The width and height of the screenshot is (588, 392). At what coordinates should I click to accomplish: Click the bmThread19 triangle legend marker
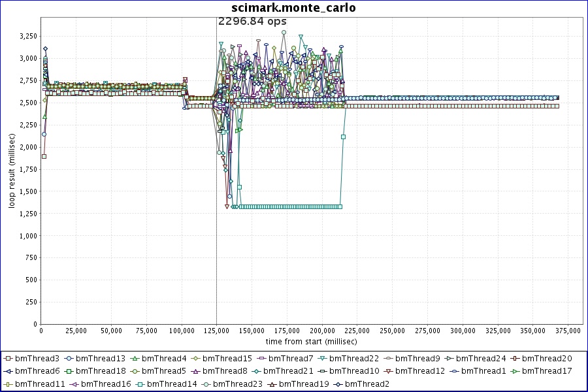(272, 384)
